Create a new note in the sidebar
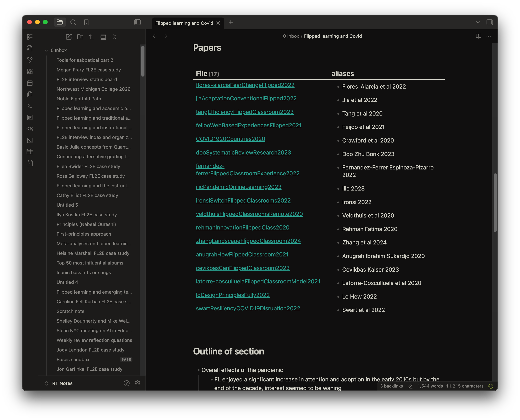 (69, 37)
